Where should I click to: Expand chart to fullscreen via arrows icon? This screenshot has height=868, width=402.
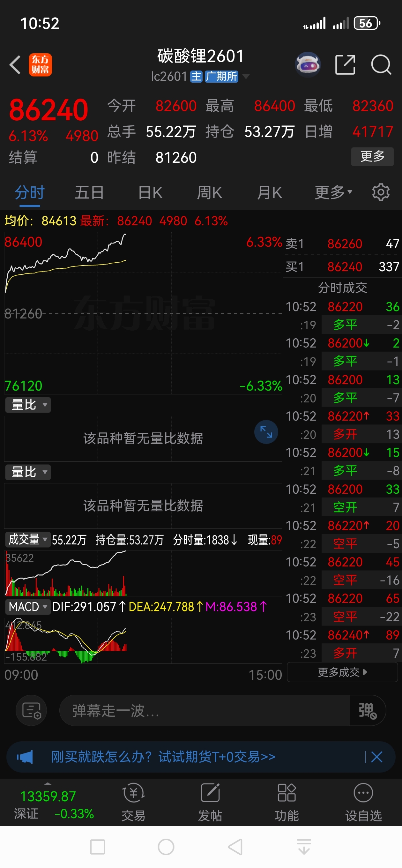[266, 432]
